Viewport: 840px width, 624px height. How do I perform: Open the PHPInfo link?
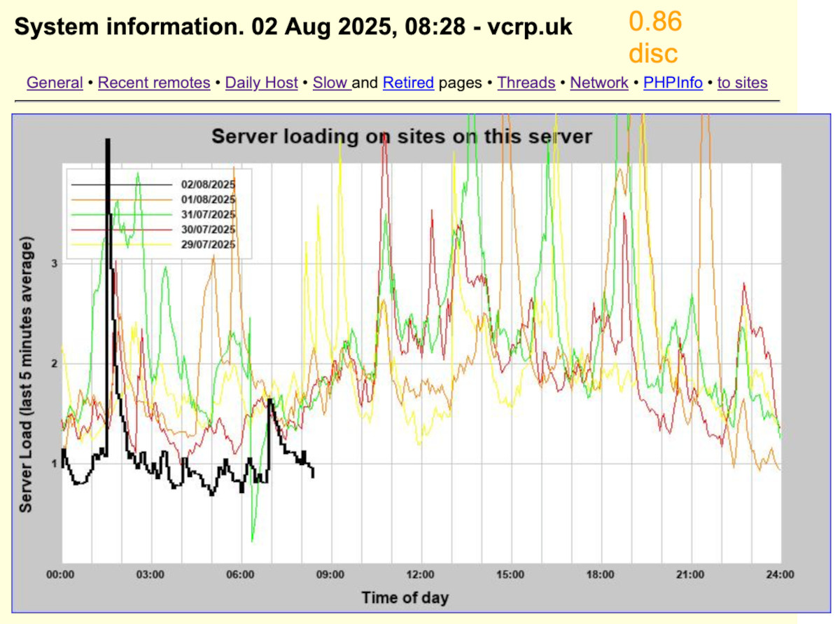click(673, 83)
